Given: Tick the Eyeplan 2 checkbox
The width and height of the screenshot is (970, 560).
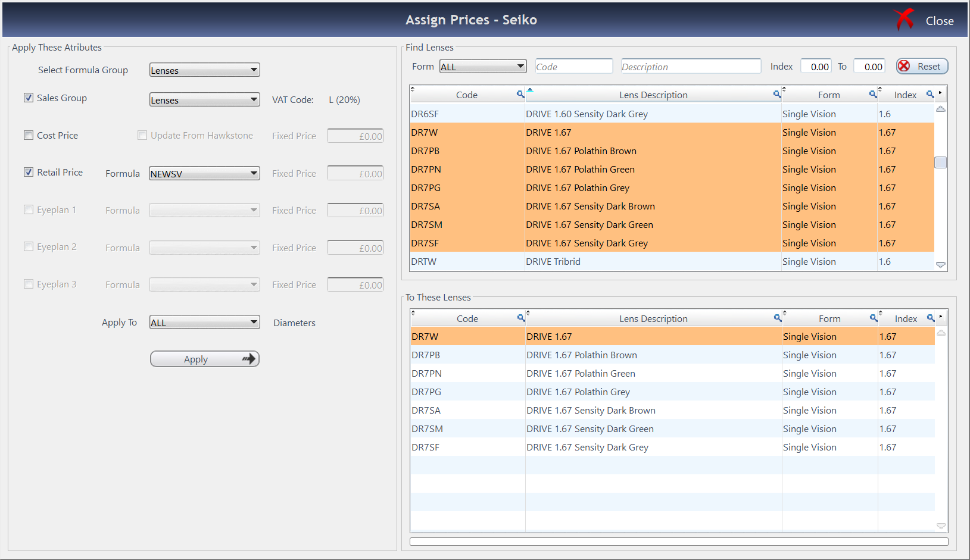Looking at the screenshot, I should tap(29, 246).
